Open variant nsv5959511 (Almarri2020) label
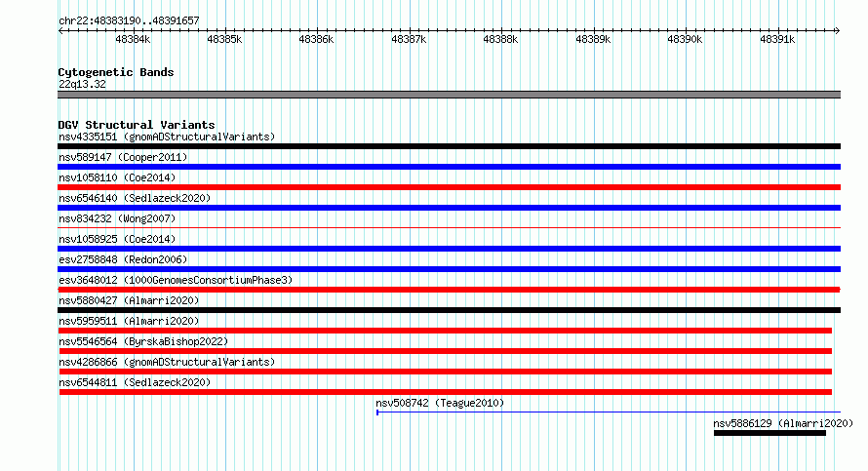The image size is (868, 471). 129,321
